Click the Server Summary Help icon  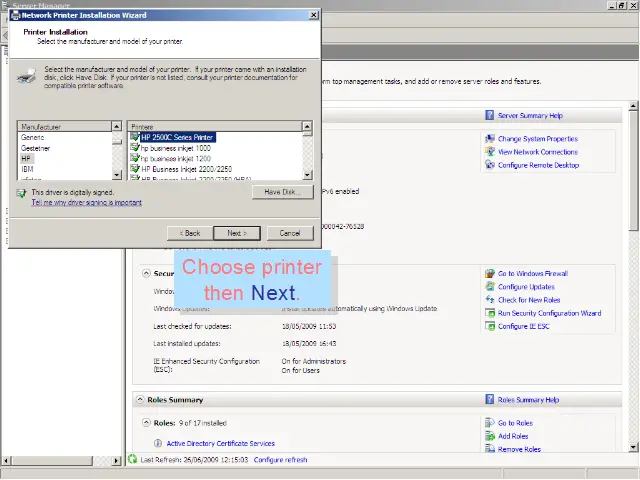tap(490, 115)
